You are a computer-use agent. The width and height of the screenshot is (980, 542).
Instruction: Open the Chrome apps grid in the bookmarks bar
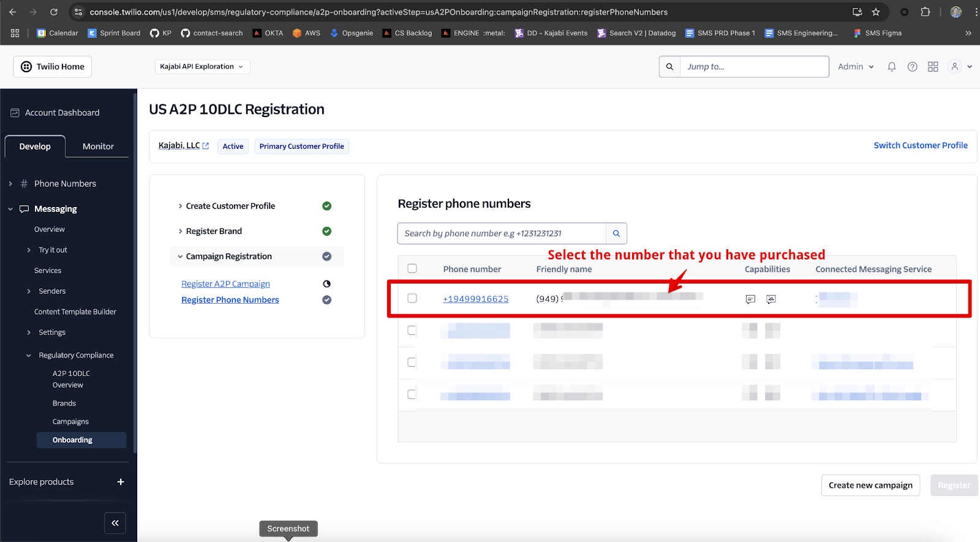coord(15,33)
